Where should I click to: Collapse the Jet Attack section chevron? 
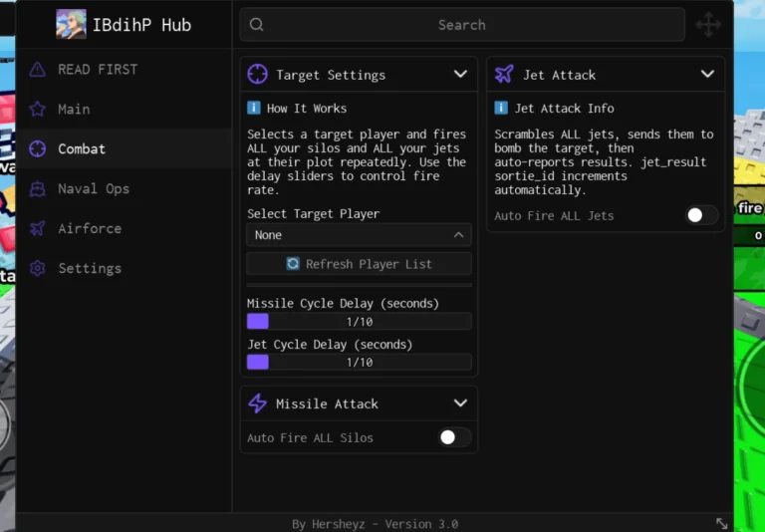pyautogui.click(x=707, y=74)
